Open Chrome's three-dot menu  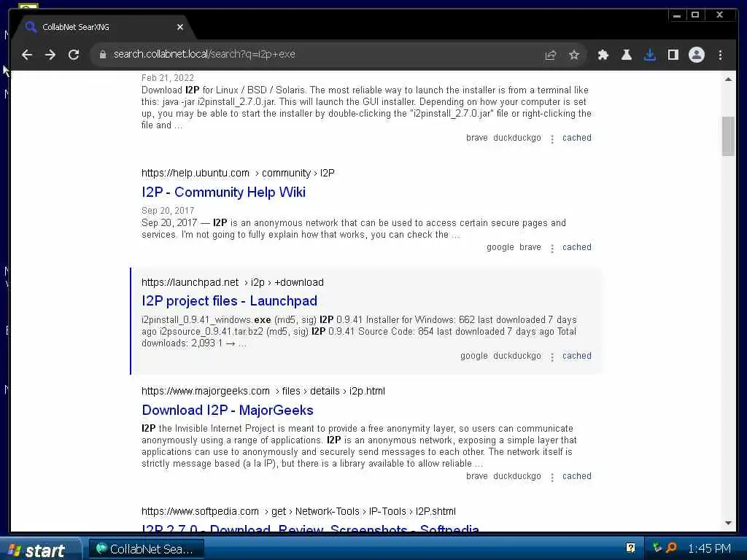[x=720, y=55]
